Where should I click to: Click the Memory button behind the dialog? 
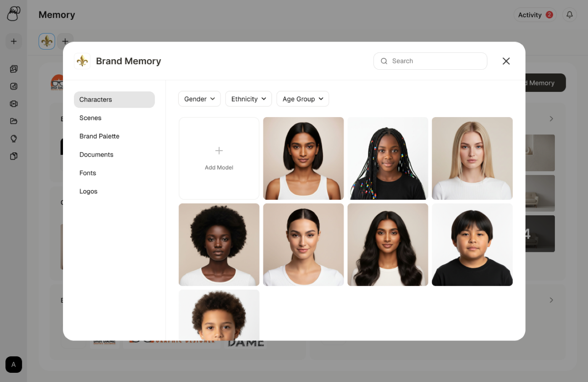(545, 83)
